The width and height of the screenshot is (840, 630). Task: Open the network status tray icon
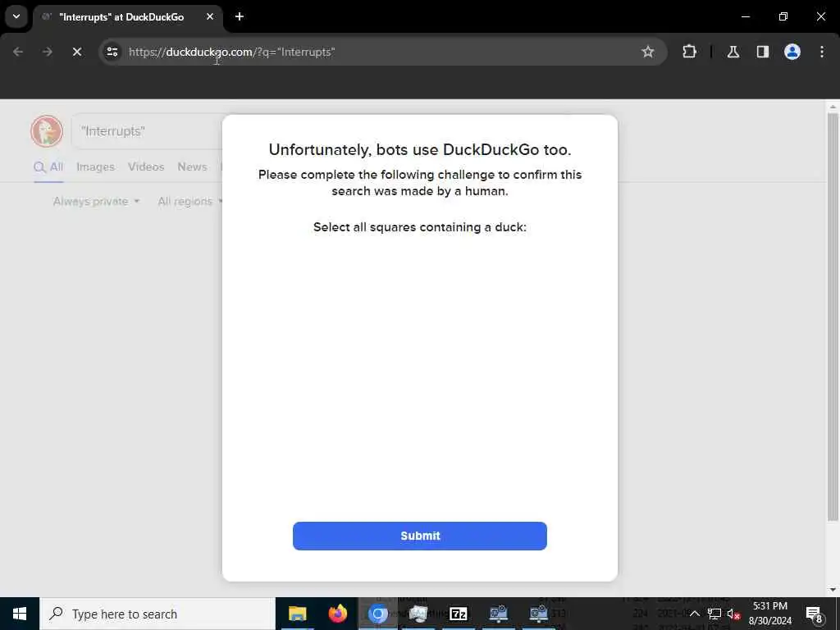pyautogui.click(x=714, y=614)
